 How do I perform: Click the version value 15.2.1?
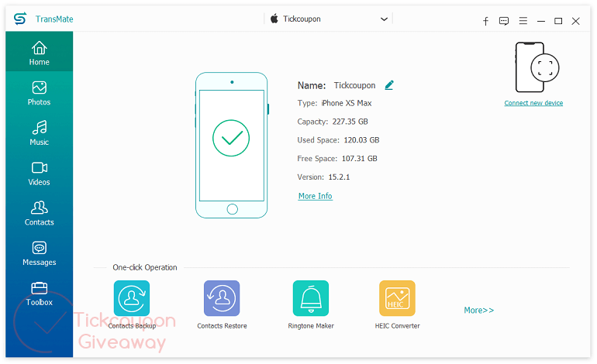[339, 177]
